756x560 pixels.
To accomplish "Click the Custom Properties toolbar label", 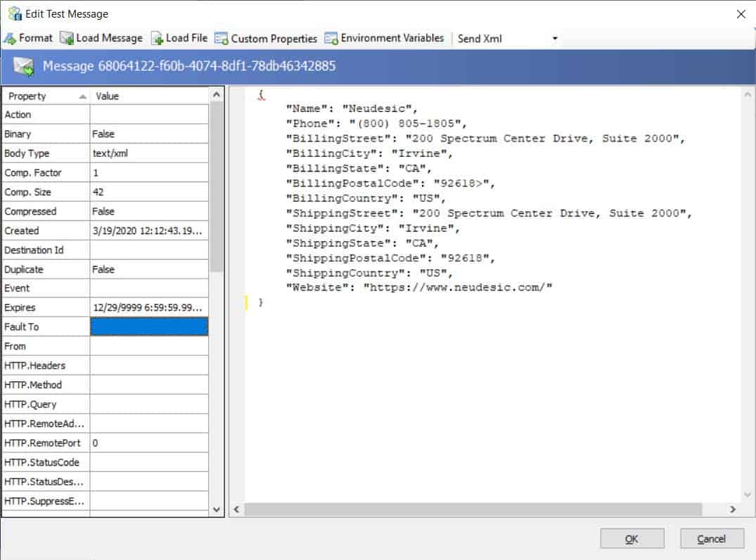I will (274, 39).
